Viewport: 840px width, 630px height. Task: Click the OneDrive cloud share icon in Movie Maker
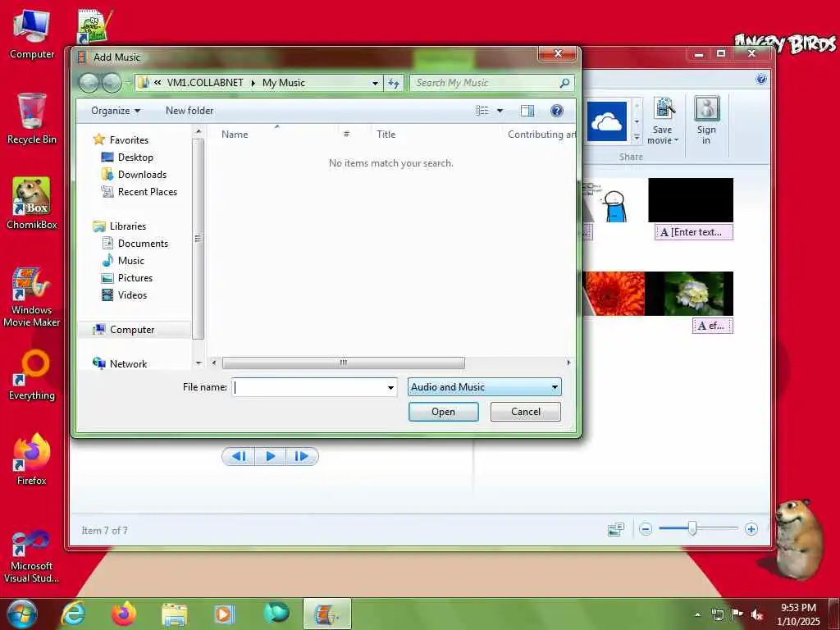pos(606,121)
